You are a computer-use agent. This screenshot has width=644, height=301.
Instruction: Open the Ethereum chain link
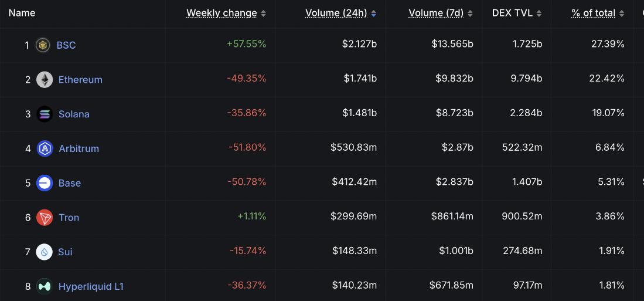(80, 80)
